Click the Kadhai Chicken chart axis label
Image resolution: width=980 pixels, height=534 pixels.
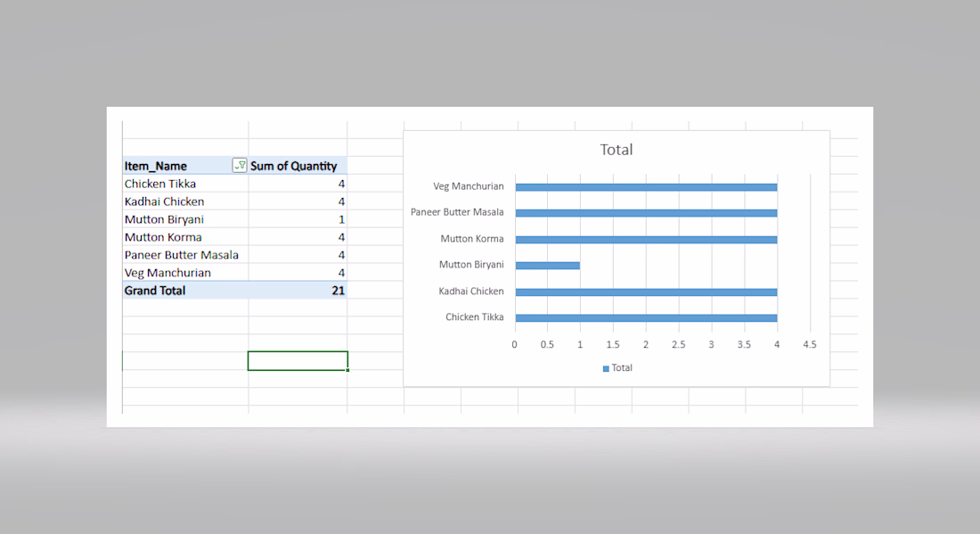[x=471, y=292]
